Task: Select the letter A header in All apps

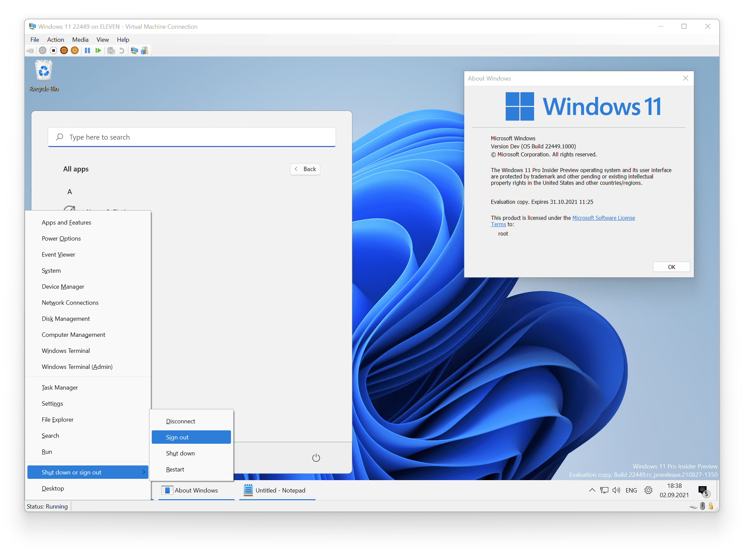Action: [70, 192]
